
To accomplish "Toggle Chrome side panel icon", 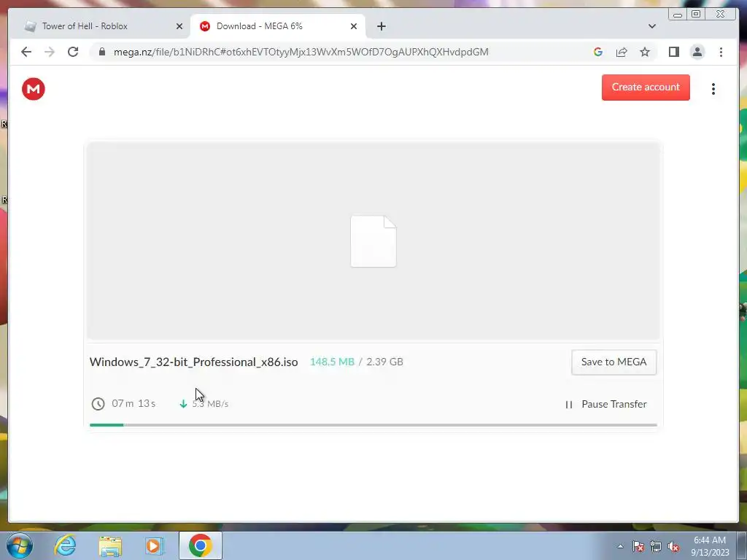I will point(673,52).
